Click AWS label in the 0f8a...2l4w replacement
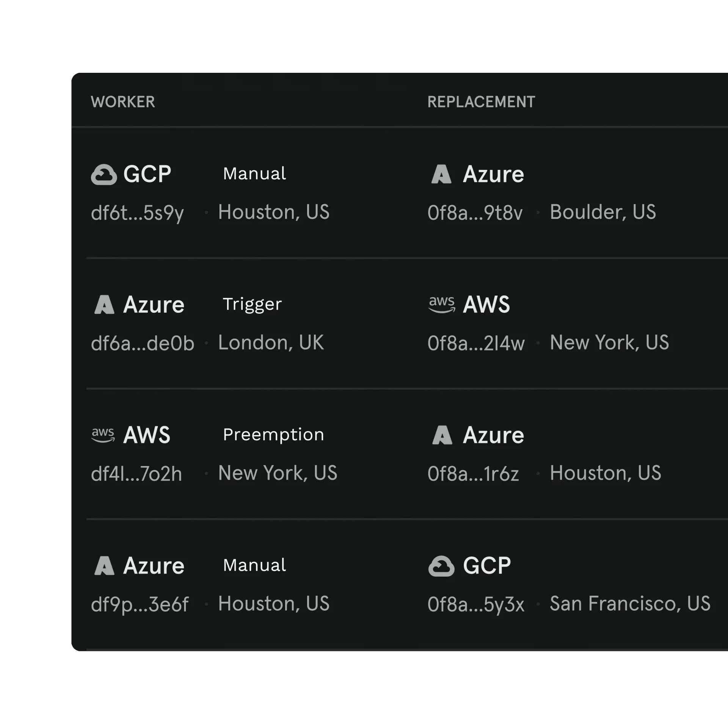The height and width of the screenshot is (728, 728). [486, 304]
